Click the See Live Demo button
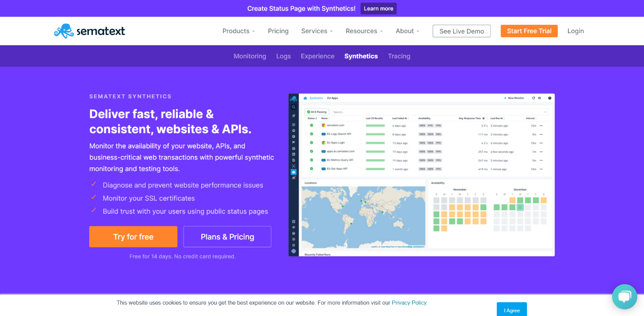Image resolution: width=644 pixels, height=316 pixels. click(x=462, y=31)
